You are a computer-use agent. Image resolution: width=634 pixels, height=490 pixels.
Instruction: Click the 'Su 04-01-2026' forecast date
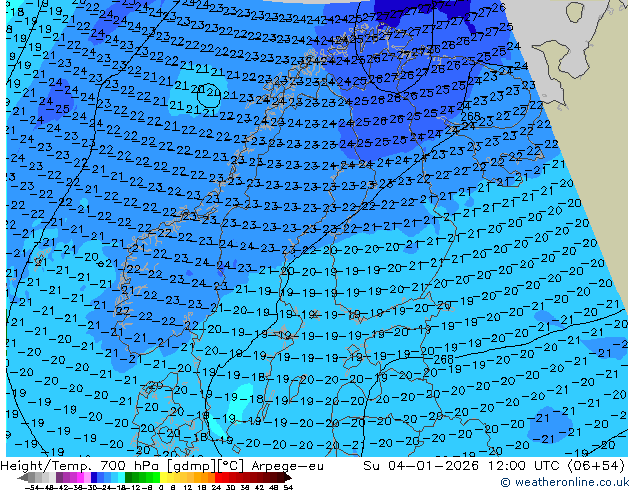point(422,466)
